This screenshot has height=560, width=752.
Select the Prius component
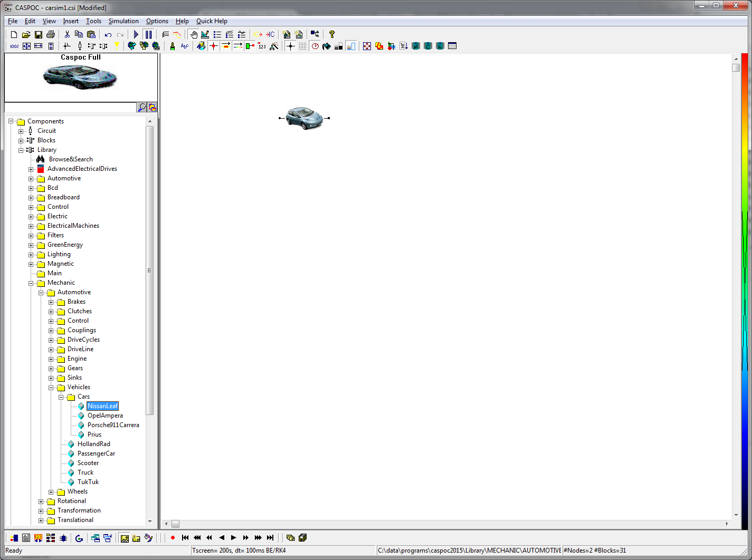(94, 435)
